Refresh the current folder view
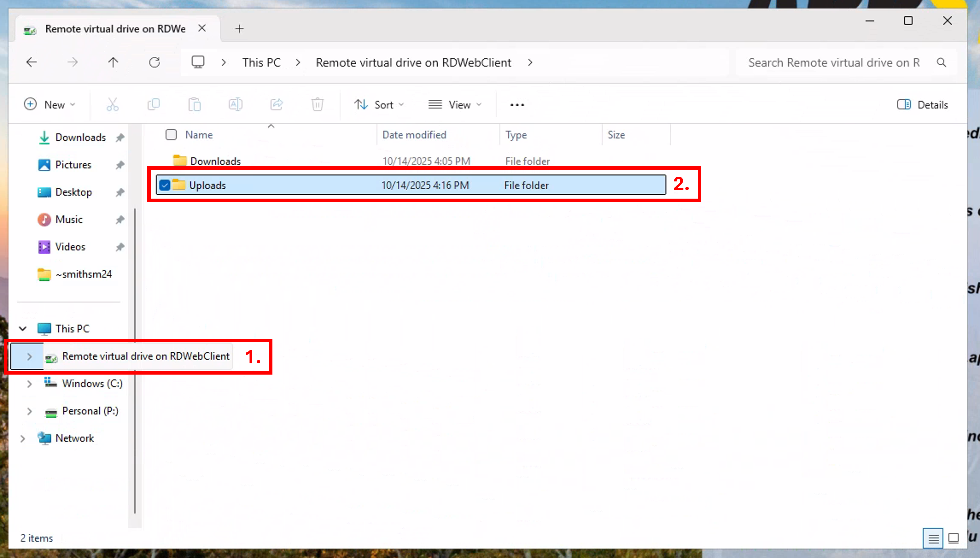This screenshot has height=558, width=980. pyautogui.click(x=154, y=62)
